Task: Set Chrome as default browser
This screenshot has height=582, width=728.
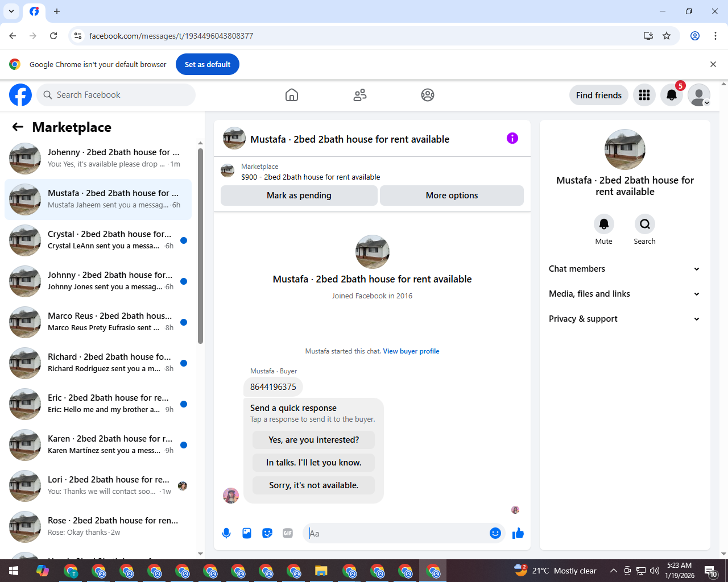Action: [208, 64]
